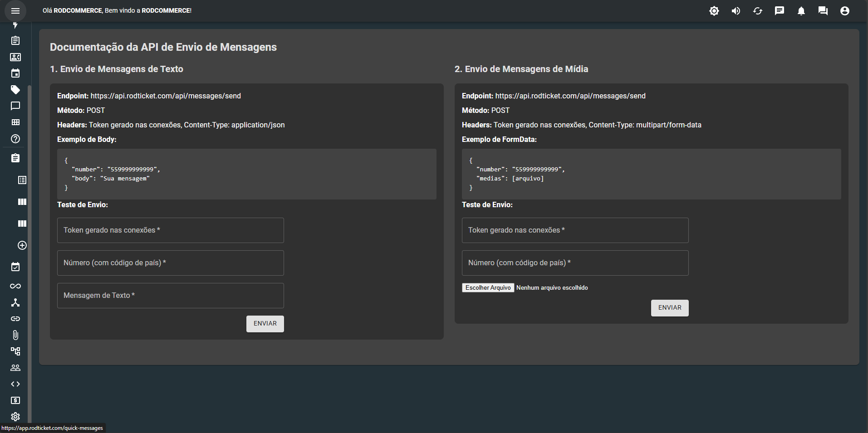Click ENVIAR button in text message section

(265, 324)
